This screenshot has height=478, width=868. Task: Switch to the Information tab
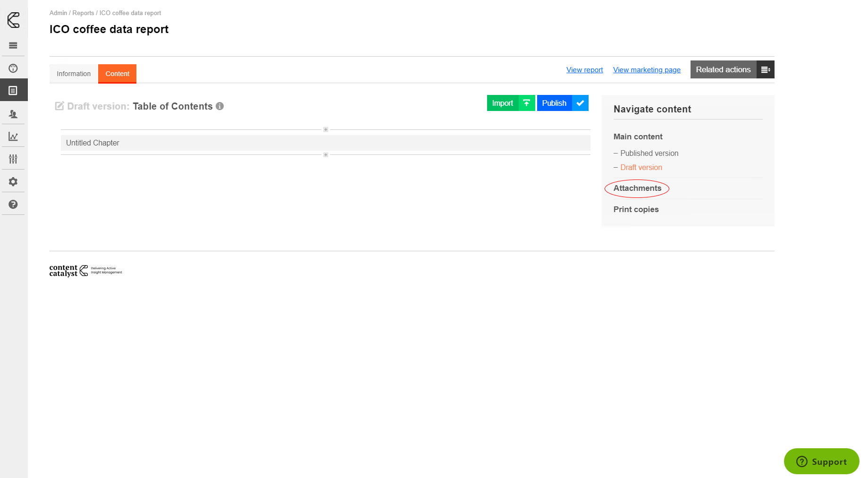(x=74, y=74)
